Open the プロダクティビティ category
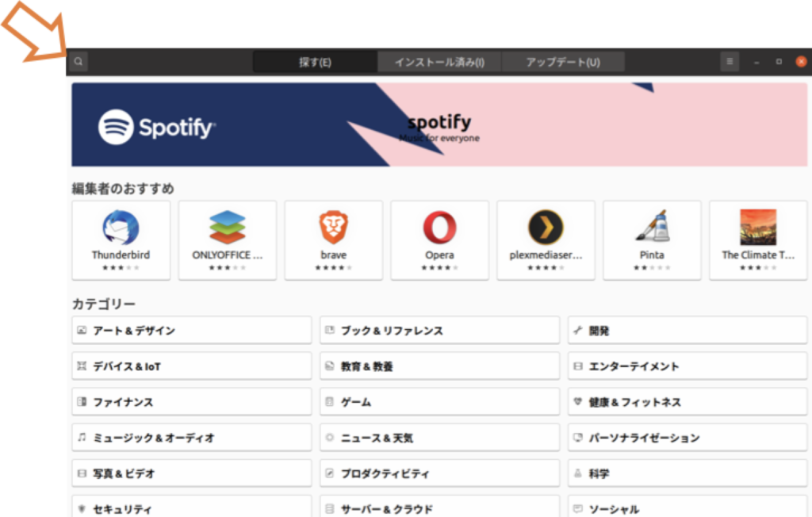The image size is (812, 517). (x=439, y=473)
